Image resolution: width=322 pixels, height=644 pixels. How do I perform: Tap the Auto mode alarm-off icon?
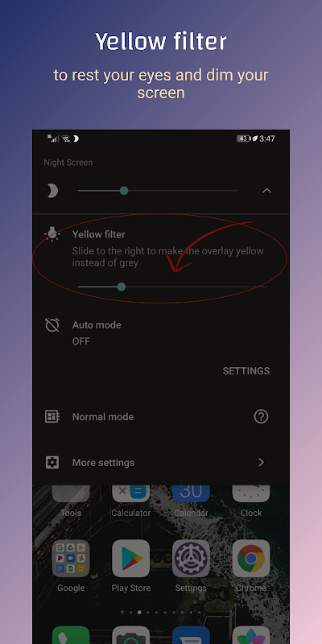pyautogui.click(x=52, y=325)
